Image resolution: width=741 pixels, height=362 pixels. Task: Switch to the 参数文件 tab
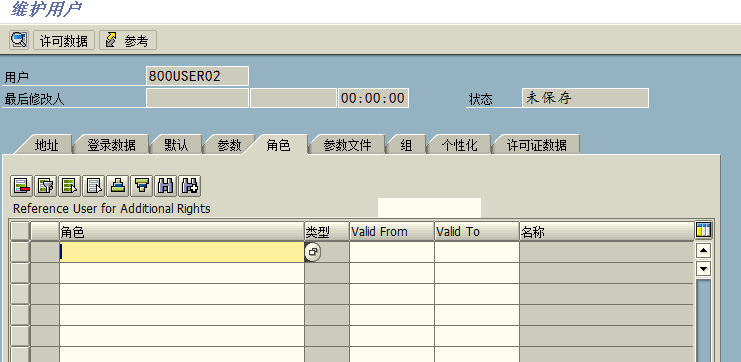coord(347,145)
